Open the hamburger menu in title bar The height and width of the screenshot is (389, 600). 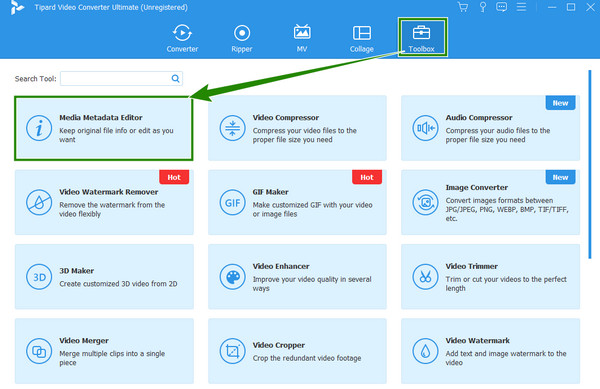pos(521,7)
